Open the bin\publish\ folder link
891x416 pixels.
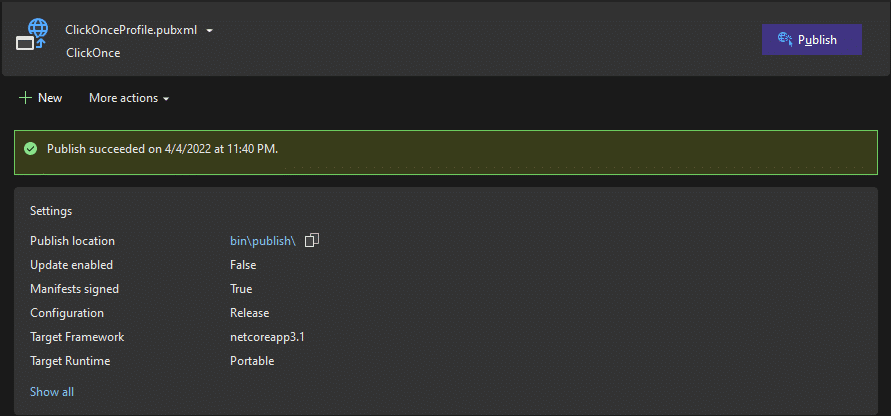[x=263, y=241]
